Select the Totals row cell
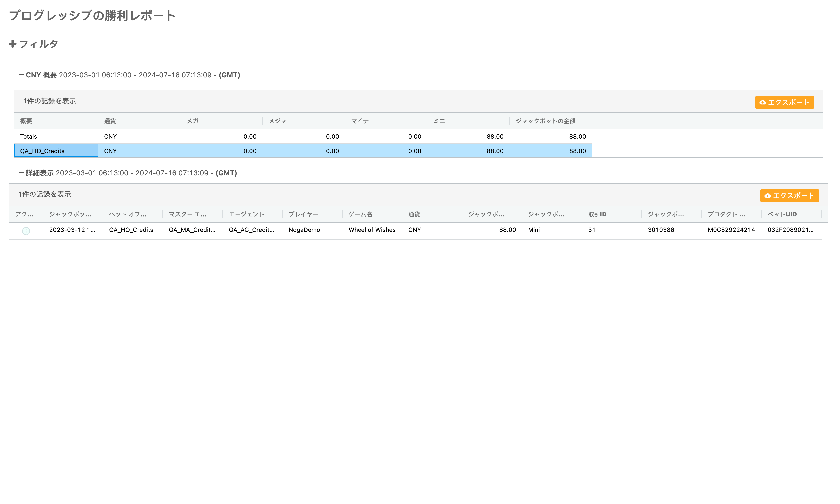 28,137
